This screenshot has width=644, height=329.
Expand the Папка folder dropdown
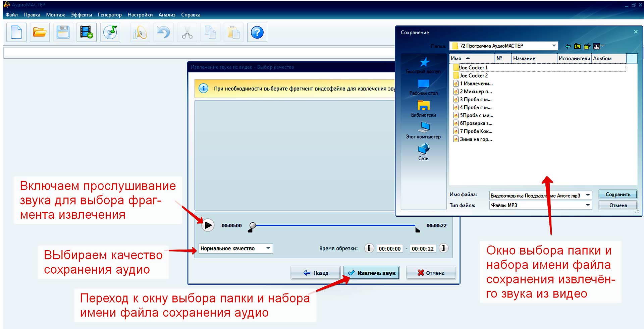click(554, 46)
